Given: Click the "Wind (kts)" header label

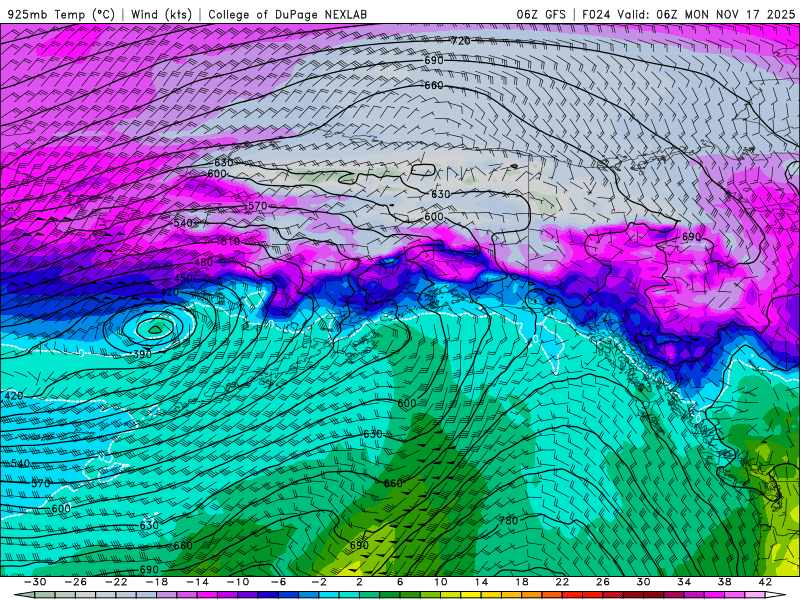Looking at the screenshot, I should coord(161,14).
